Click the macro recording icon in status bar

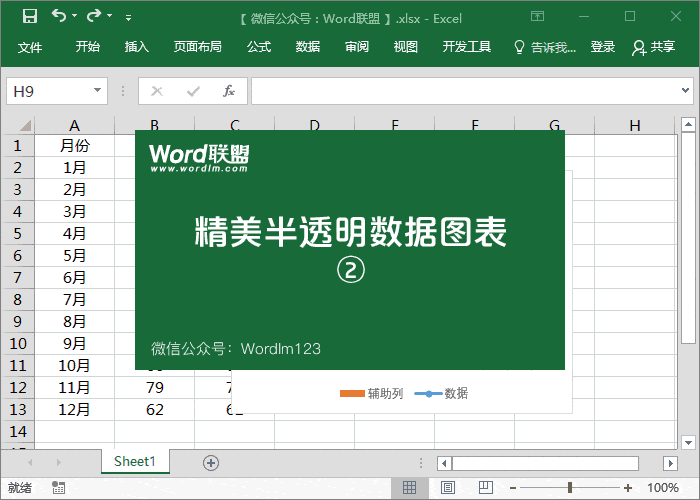click(x=58, y=488)
